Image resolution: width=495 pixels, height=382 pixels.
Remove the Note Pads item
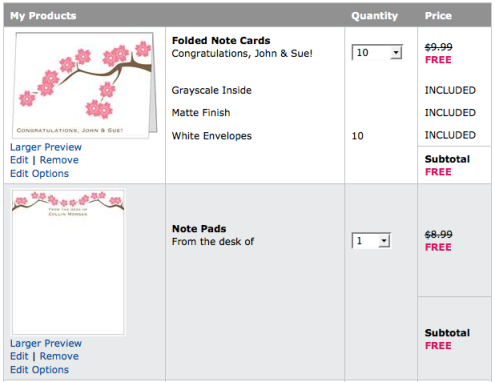tap(59, 356)
